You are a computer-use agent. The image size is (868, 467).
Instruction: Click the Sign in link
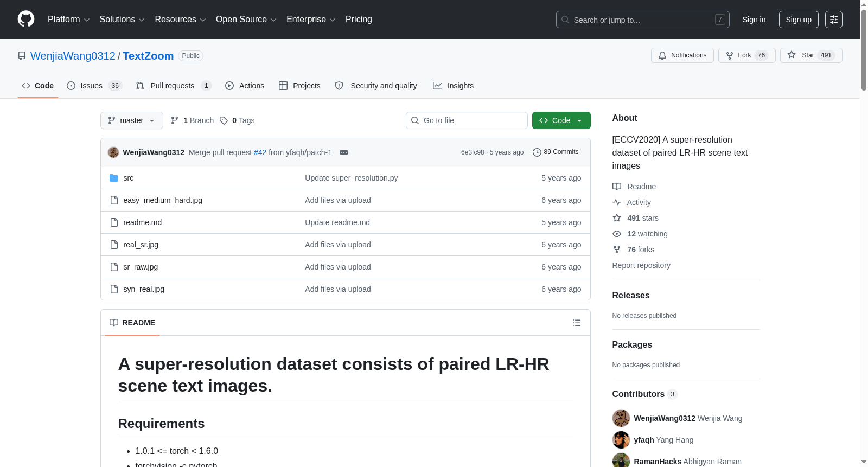tap(754, 20)
